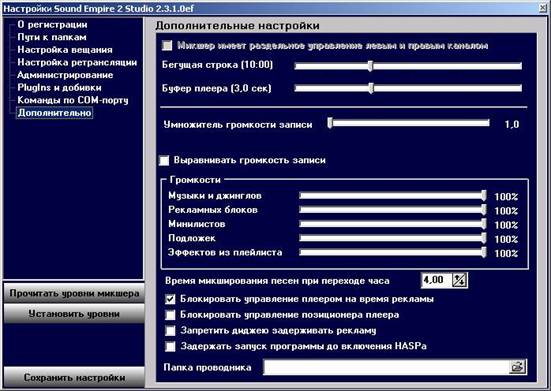Click the mixing time spinner arrows
551x391 pixels.
(x=460, y=280)
